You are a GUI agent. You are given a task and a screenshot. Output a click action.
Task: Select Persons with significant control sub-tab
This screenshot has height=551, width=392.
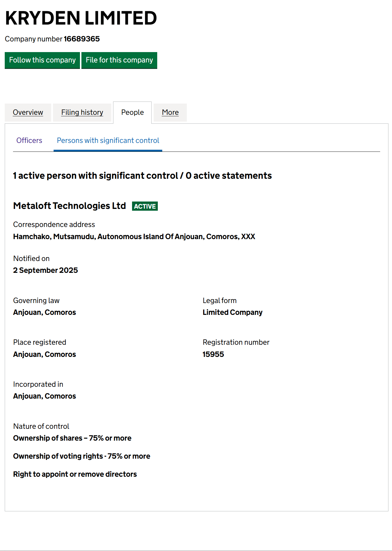pos(108,141)
